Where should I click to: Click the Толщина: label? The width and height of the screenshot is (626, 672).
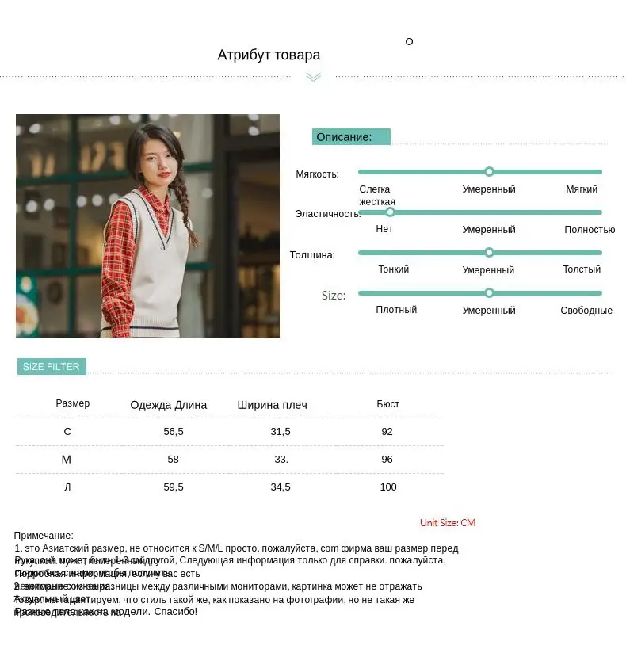click(x=312, y=255)
